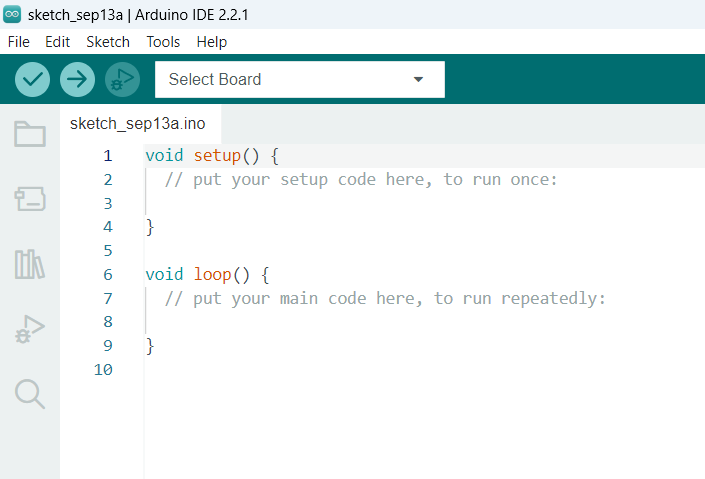Click the 'void' keyword on line 1

click(x=164, y=156)
